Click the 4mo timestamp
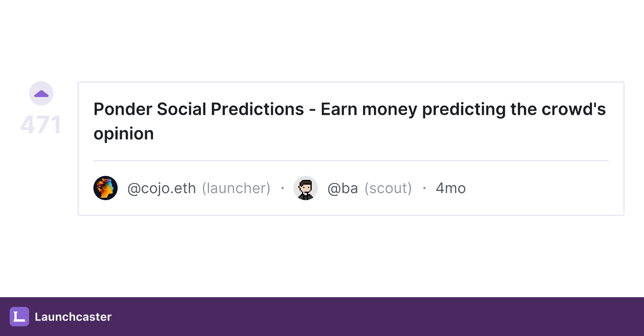The image size is (644, 336). pos(451,188)
